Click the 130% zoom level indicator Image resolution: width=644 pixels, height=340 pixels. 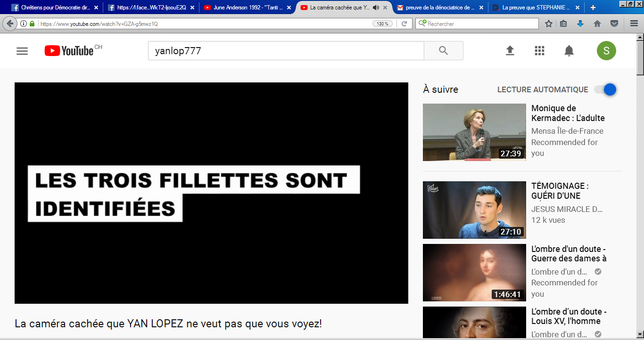382,24
